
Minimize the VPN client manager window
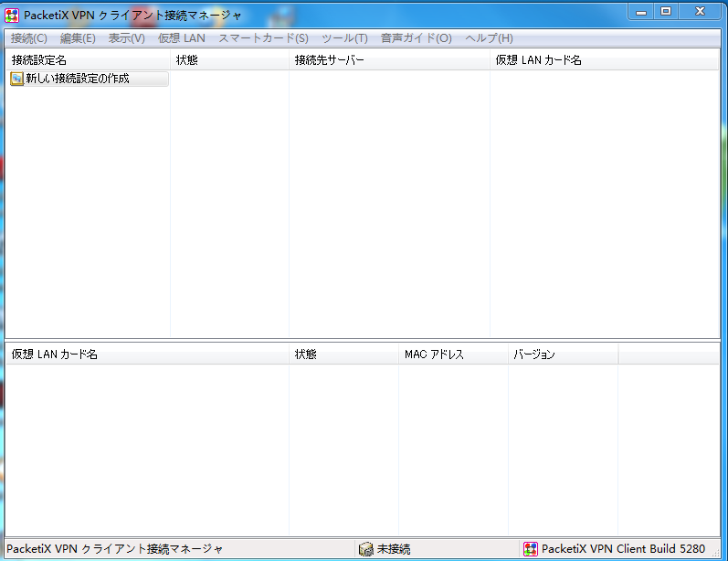click(640, 11)
